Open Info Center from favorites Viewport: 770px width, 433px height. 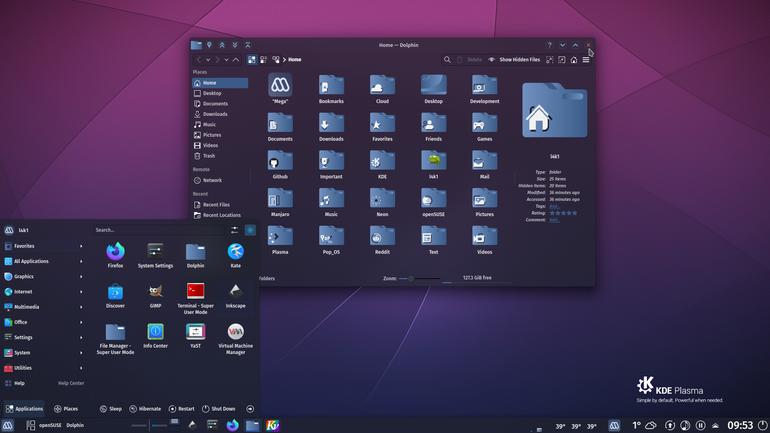pyautogui.click(x=155, y=335)
